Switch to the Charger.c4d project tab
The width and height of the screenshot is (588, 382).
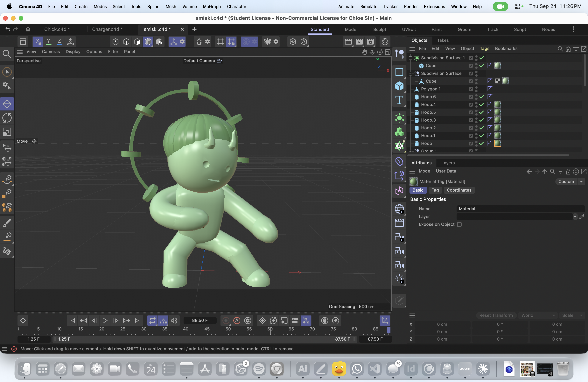coord(107,29)
